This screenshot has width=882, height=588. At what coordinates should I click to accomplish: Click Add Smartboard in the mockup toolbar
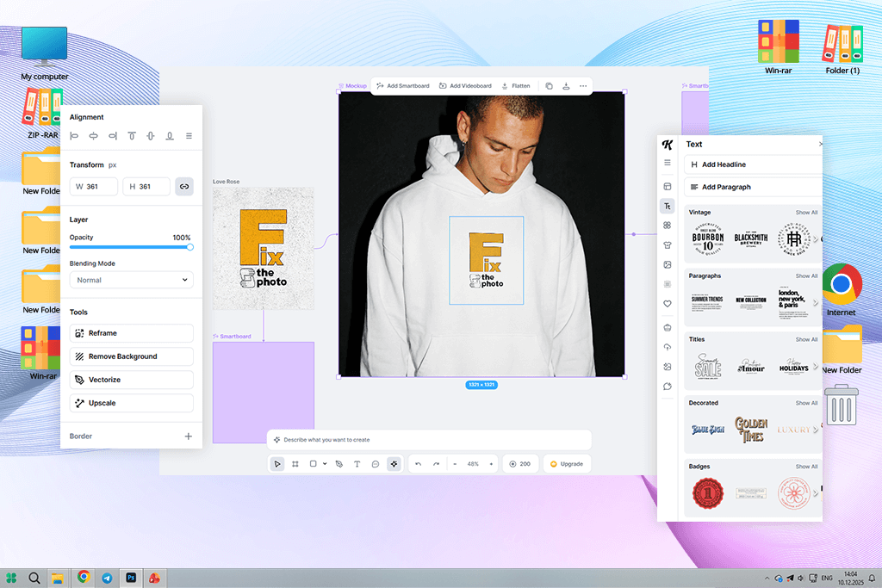403,86
